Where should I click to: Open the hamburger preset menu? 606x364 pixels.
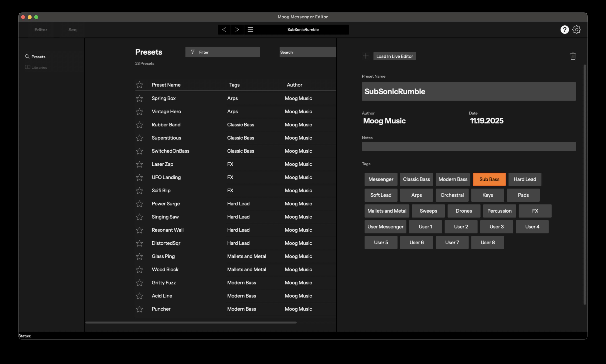point(251,29)
